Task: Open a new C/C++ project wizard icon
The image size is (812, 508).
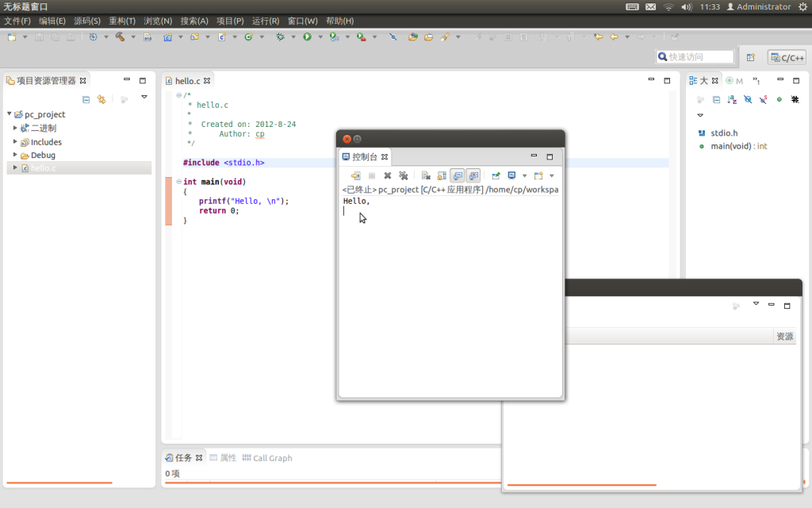Action: click(x=167, y=37)
